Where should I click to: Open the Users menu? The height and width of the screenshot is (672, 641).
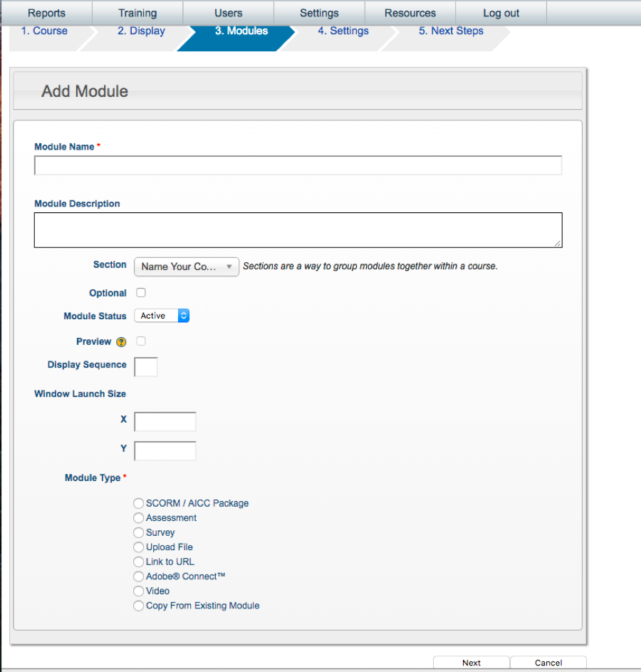coord(228,13)
